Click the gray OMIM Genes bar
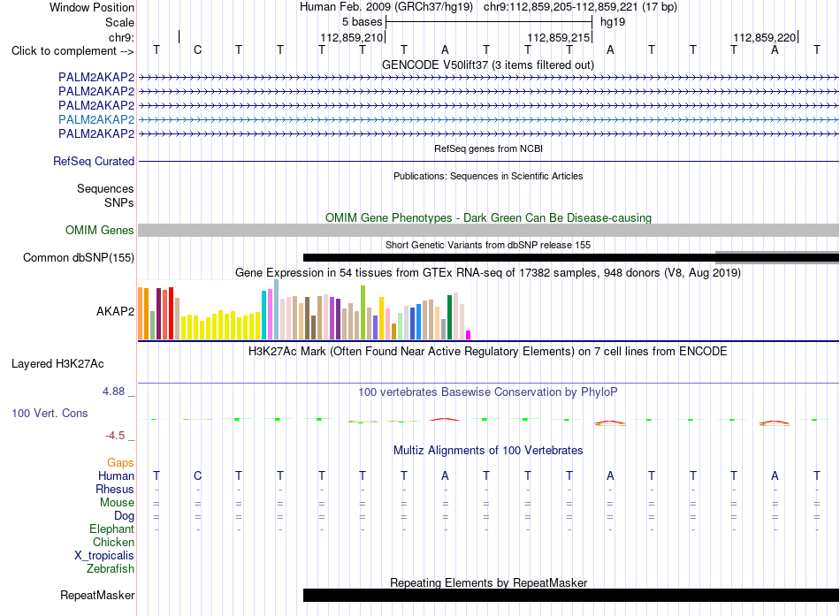The height and width of the screenshot is (616, 840). (488, 231)
